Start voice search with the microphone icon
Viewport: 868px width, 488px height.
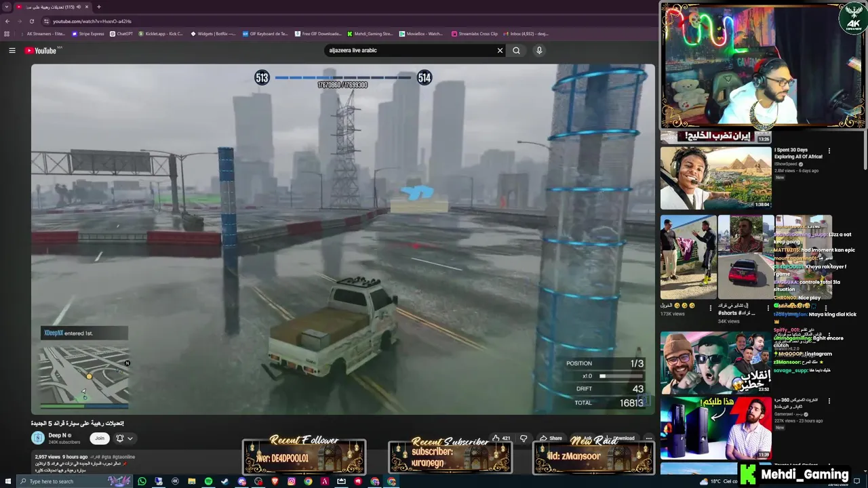(x=539, y=50)
